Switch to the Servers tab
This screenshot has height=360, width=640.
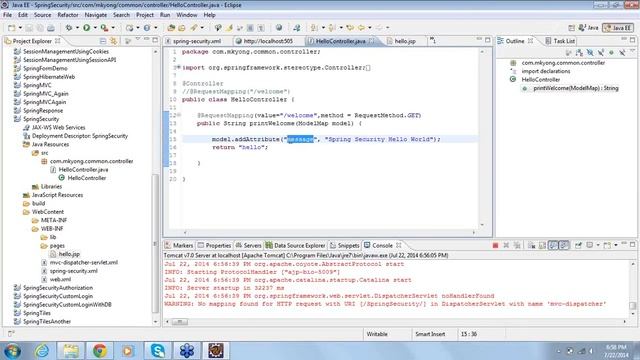pyautogui.click(x=248, y=245)
